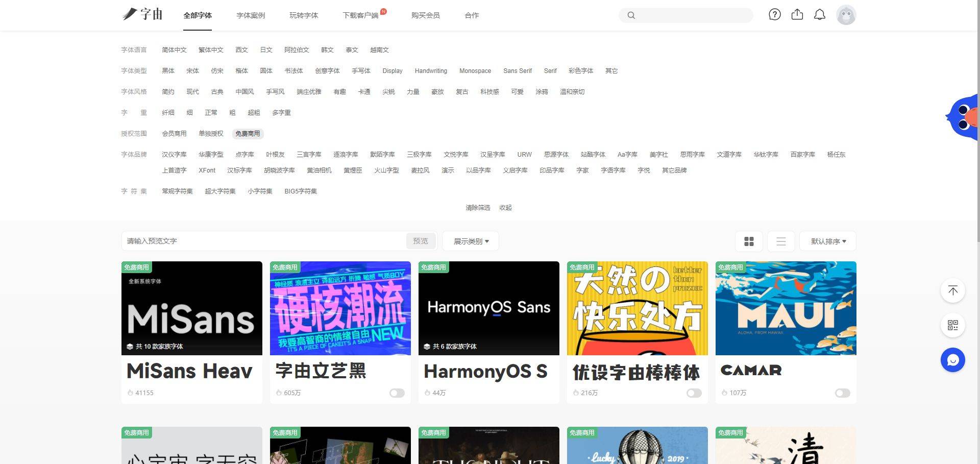Toggle the switch on 优设字由棒棒体 card
Viewport: 980px width, 464px height.
point(694,393)
